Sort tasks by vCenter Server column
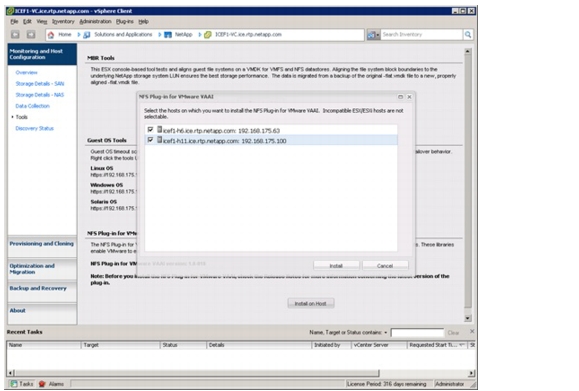The width and height of the screenshot is (579, 391). pyautogui.click(x=379, y=345)
